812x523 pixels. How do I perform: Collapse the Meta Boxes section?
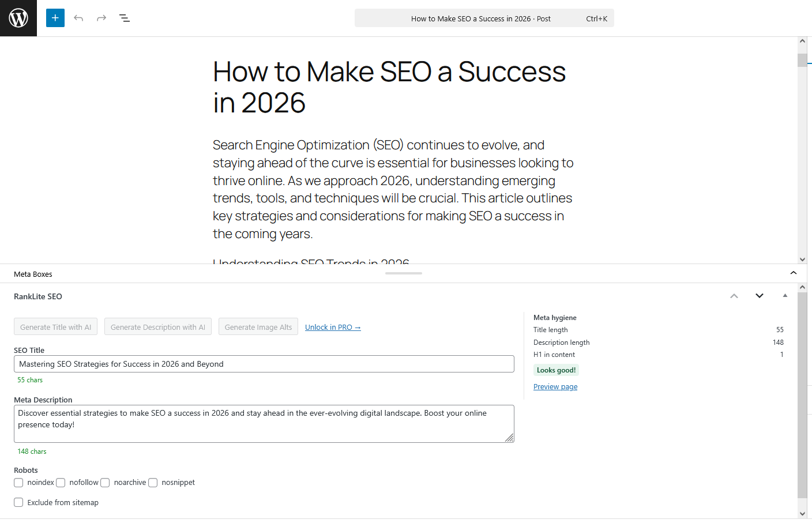[794, 273]
